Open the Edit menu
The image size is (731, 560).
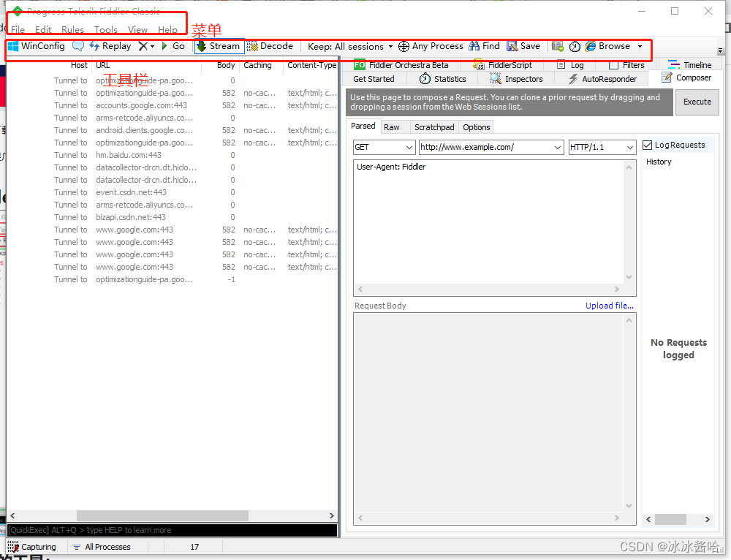coord(43,30)
